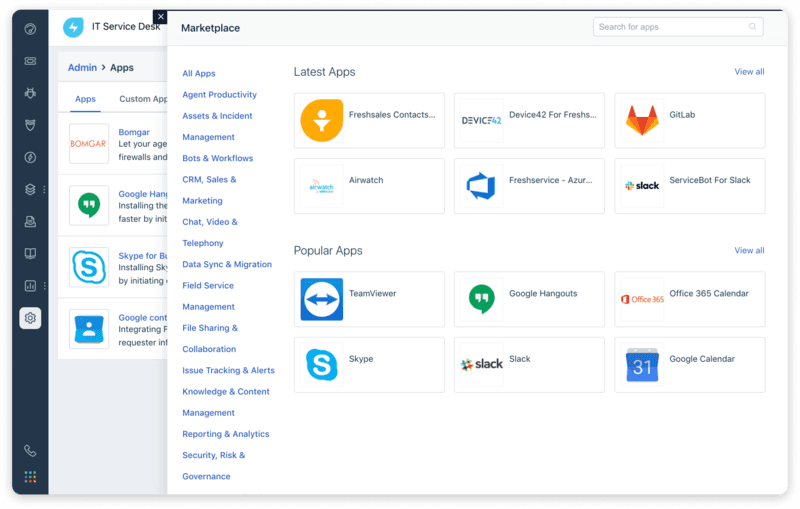Select Issue Tracking & Alerts category
This screenshot has width=800, height=509.
pyautogui.click(x=228, y=370)
